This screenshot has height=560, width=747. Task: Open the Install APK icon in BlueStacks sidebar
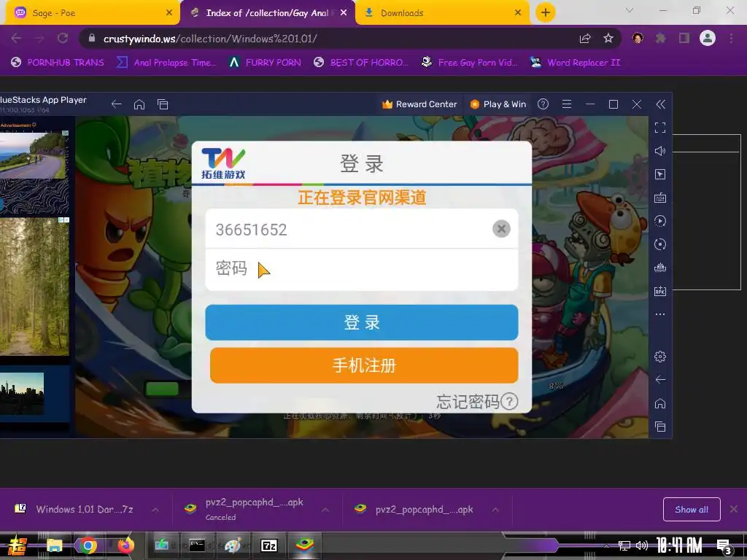[x=659, y=291]
